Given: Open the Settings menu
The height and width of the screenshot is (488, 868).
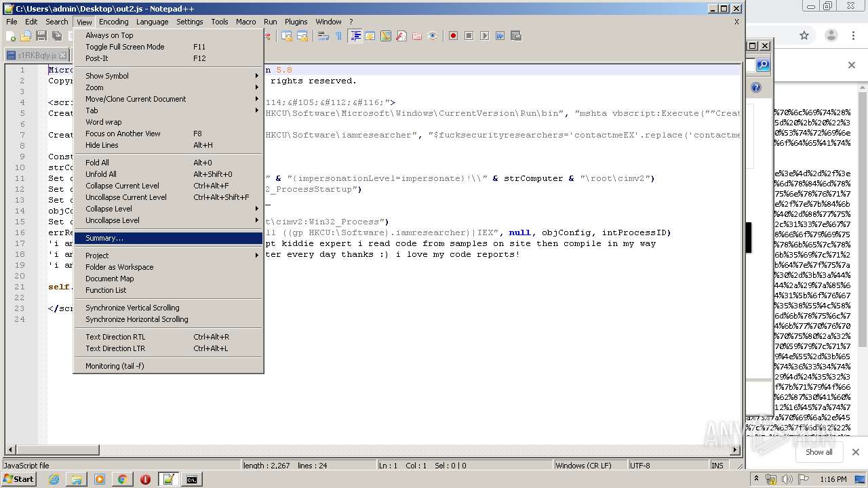Looking at the screenshot, I should pos(190,22).
